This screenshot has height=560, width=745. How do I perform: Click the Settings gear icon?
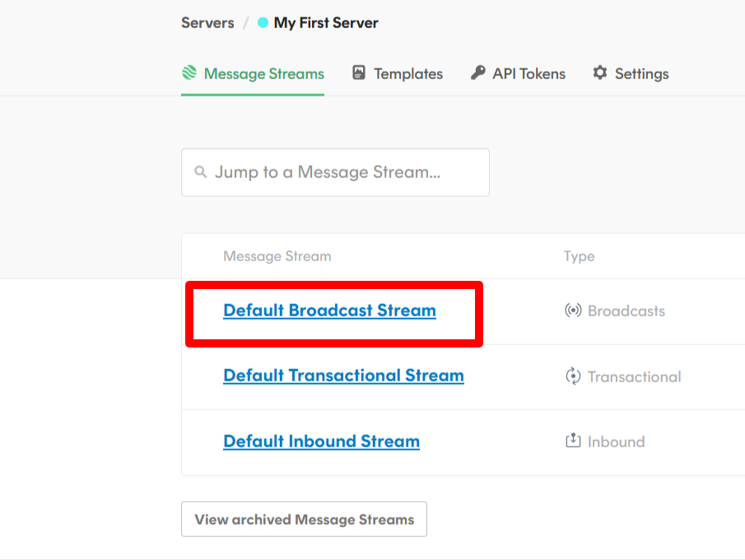(x=600, y=73)
